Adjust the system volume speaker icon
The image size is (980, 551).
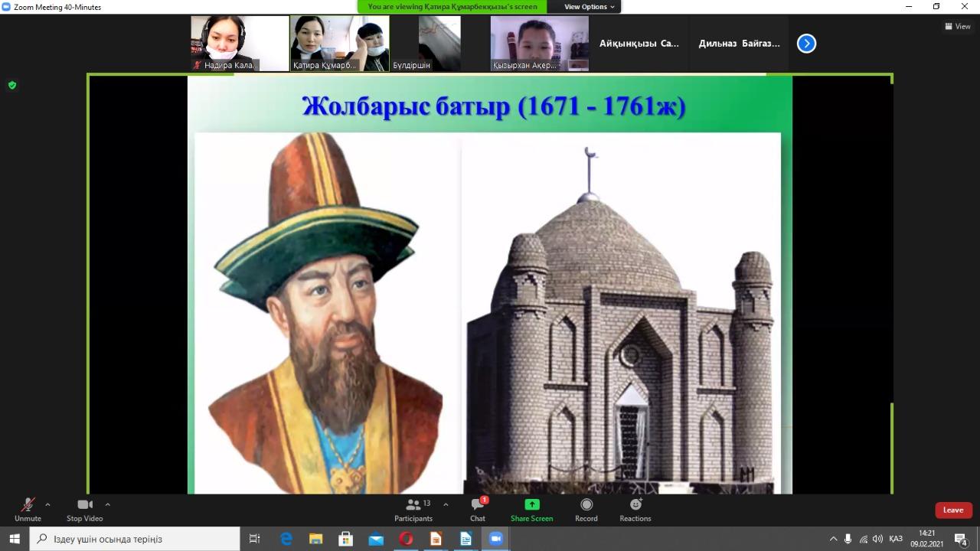[877, 539]
